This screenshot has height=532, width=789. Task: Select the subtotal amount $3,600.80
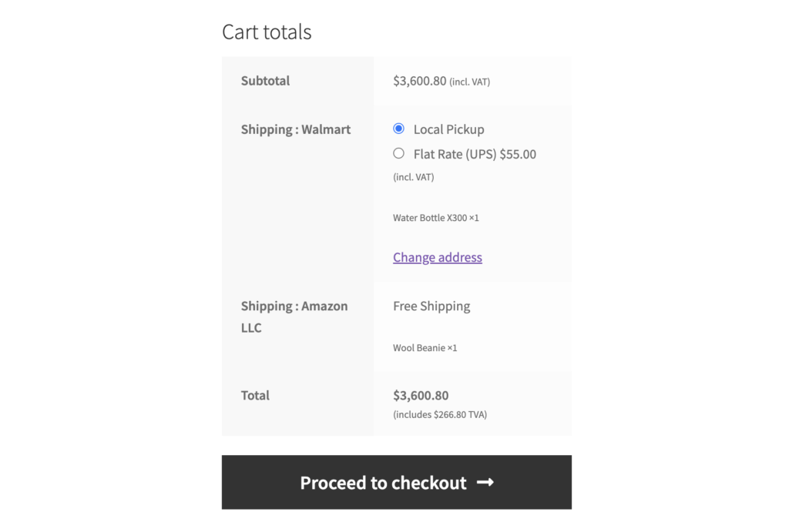[420, 81]
